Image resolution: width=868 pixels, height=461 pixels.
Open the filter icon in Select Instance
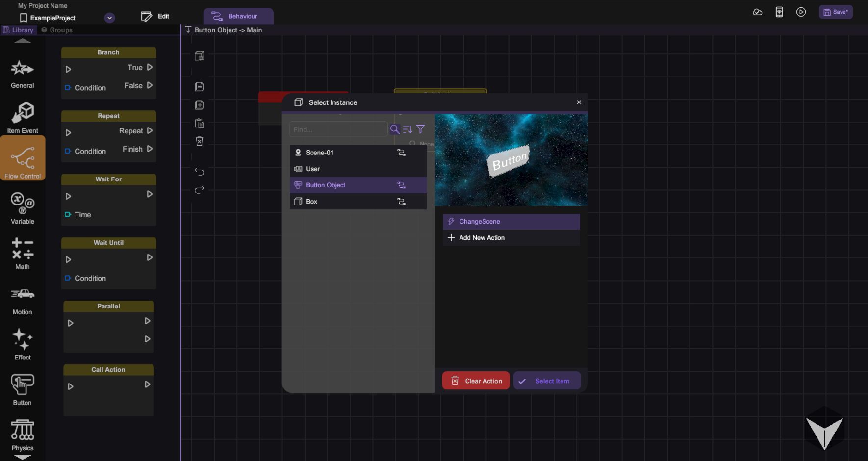(x=420, y=129)
